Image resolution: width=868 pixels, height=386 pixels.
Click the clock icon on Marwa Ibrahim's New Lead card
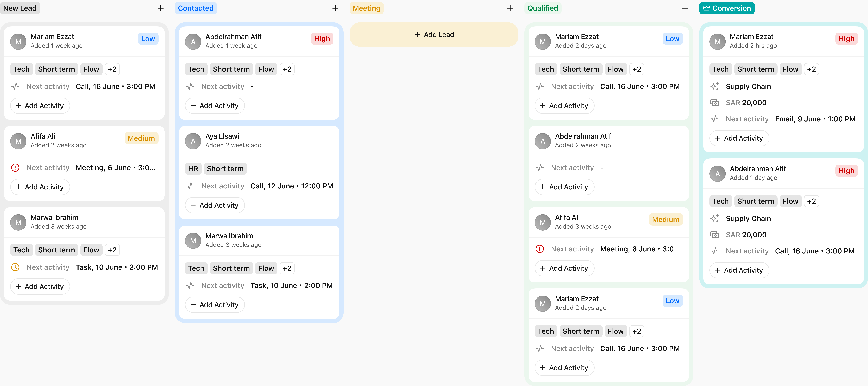15,267
